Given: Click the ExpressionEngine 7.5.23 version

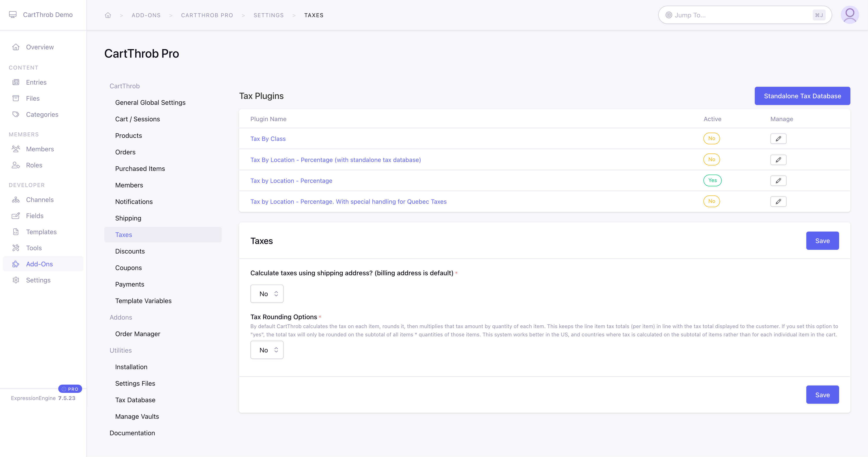Looking at the screenshot, I should click(43, 398).
